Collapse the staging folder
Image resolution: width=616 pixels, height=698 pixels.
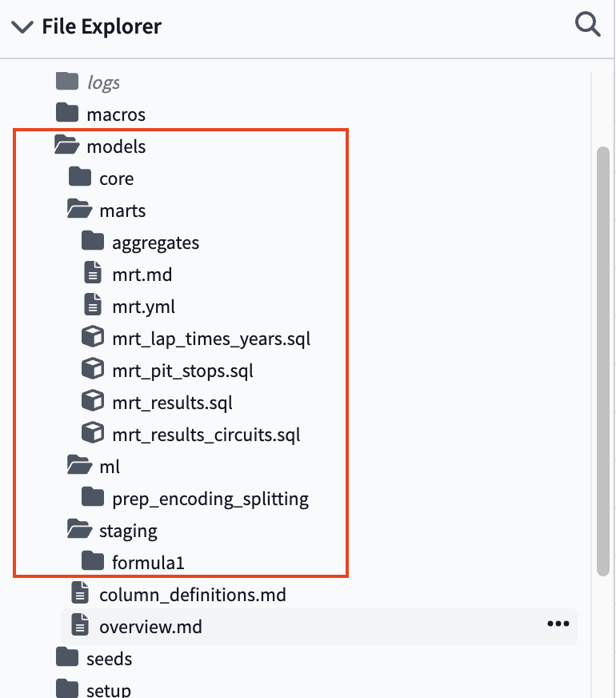pyautogui.click(x=128, y=530)
